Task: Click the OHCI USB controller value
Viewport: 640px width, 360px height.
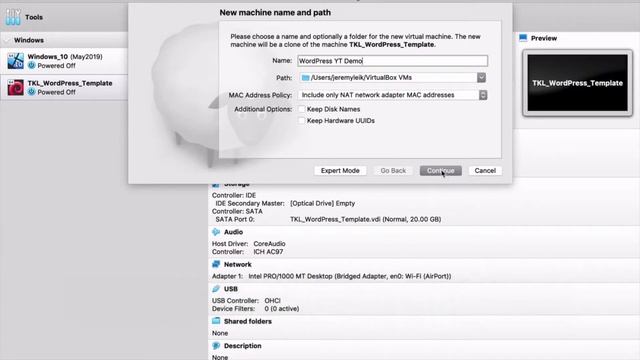Action: click(x=272, y=300)
